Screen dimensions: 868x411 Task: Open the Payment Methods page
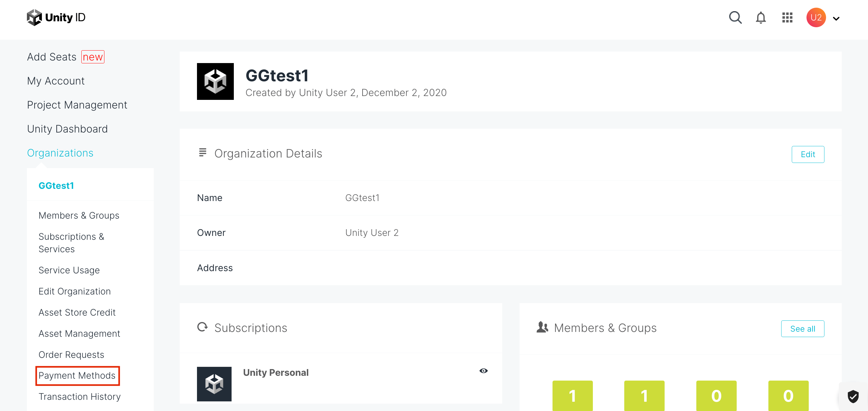[x=77, y=375]
